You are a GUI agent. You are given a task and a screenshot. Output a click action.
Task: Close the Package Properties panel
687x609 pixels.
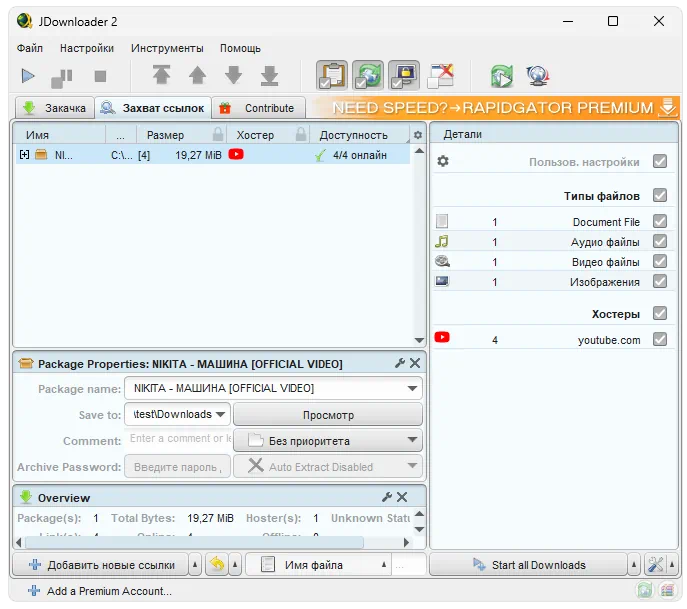click(415, 363)
